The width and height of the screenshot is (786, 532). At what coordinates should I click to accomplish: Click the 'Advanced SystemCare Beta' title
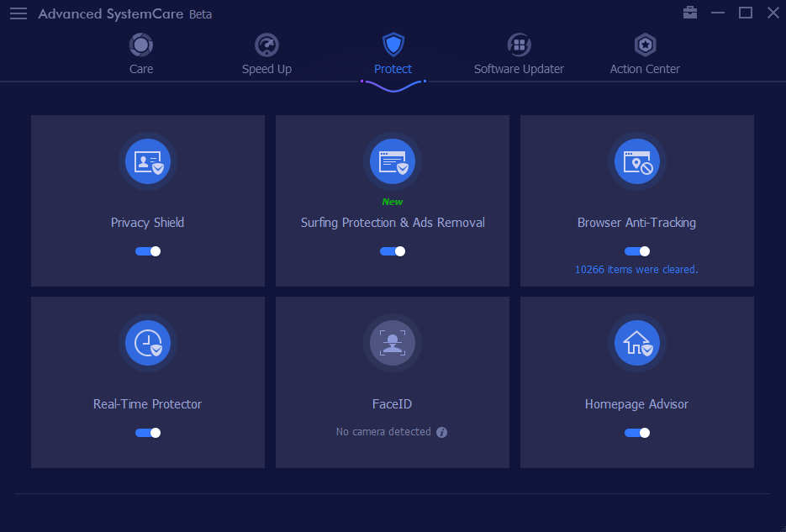[x=124, y=14]
